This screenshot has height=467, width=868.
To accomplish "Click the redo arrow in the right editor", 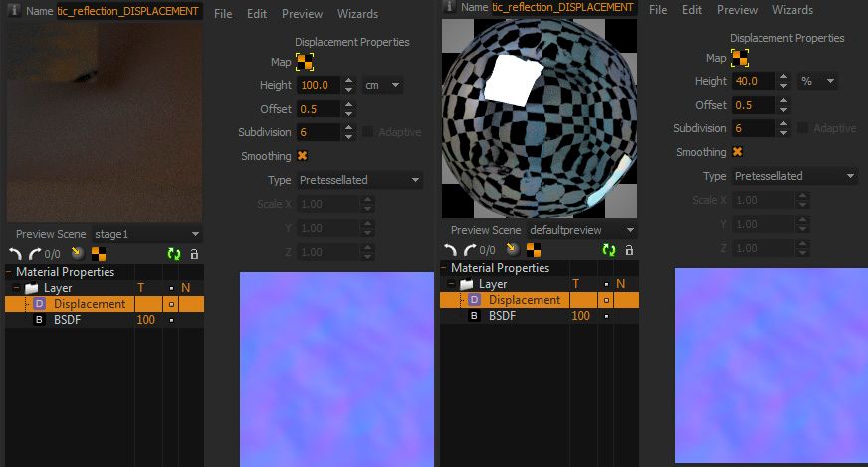I will point(467,250).
